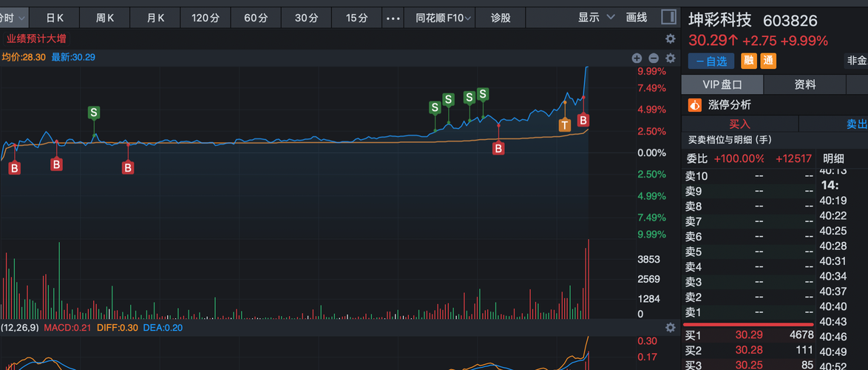This screenshot has width=868, height=370.
Task: Click the 买入 buy button
Action: pyautogui.click(x=739, y=124)
